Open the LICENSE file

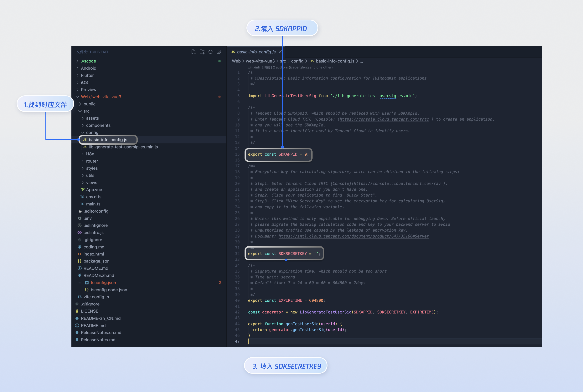89,311
